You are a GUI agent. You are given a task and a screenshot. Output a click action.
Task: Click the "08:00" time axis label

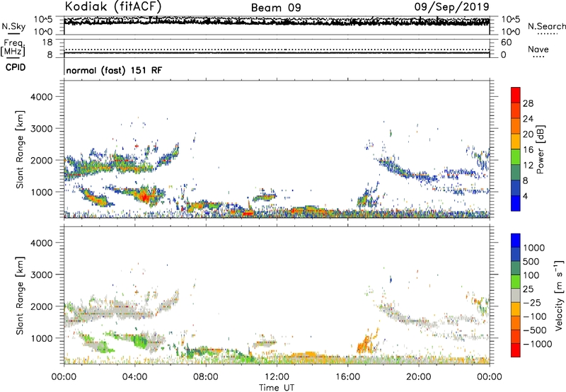pos(206,377)
